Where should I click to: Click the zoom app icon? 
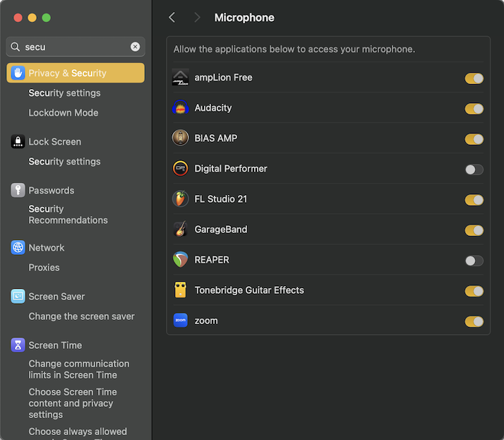point(180,321)
